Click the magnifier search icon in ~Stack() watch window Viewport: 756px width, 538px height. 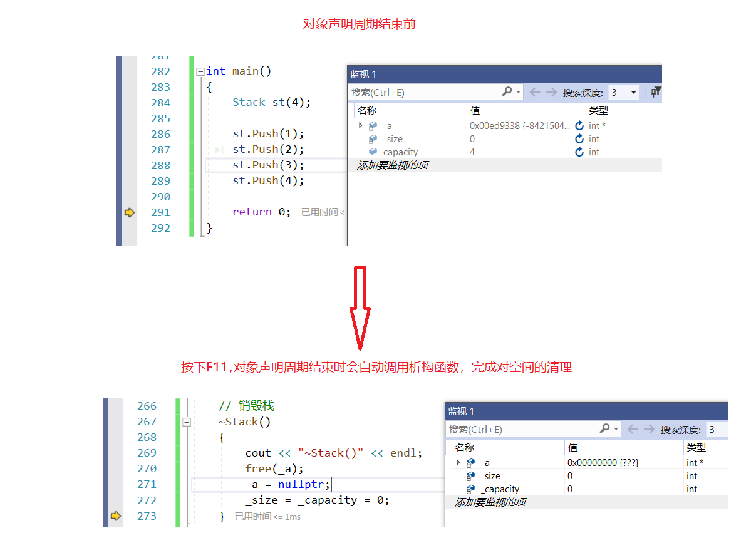[604, 429]
